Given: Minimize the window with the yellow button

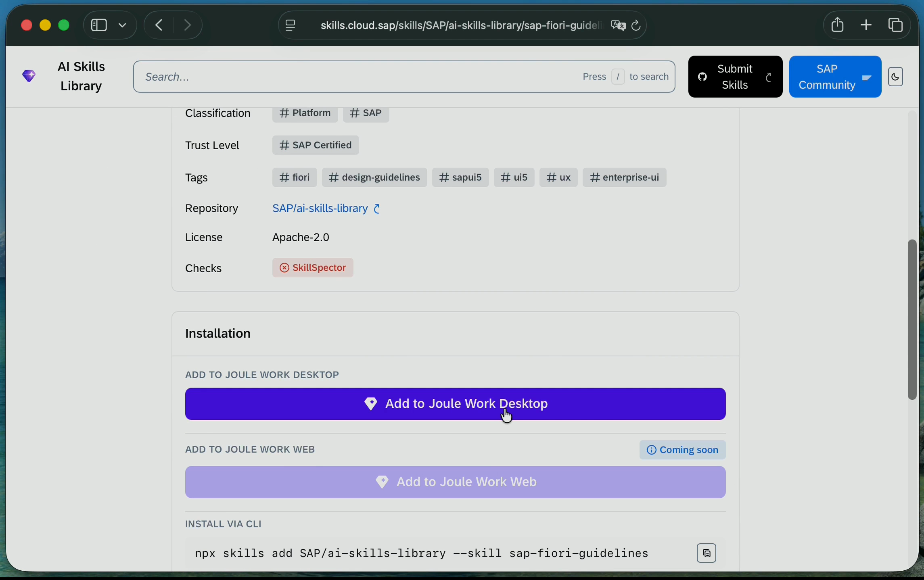Looking at the screenshot, I should (45, 25).
